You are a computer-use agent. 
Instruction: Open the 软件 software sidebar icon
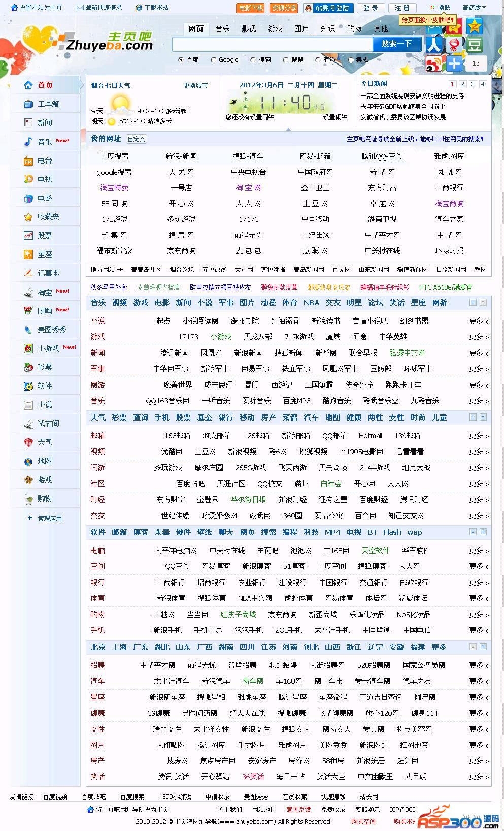click(x=28, y=386)
